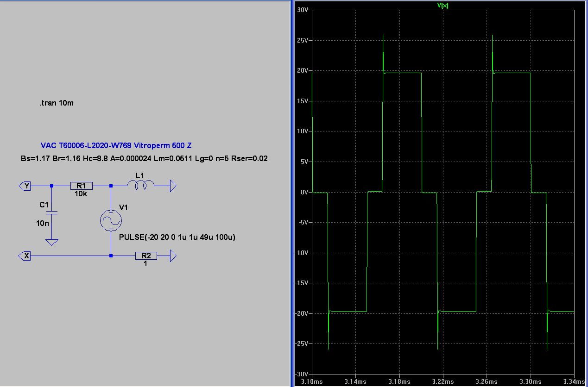The height and width of the screenshot is (387, 588).
Task: Click the 3.14ms time axis label
Action: pos(355,382)
